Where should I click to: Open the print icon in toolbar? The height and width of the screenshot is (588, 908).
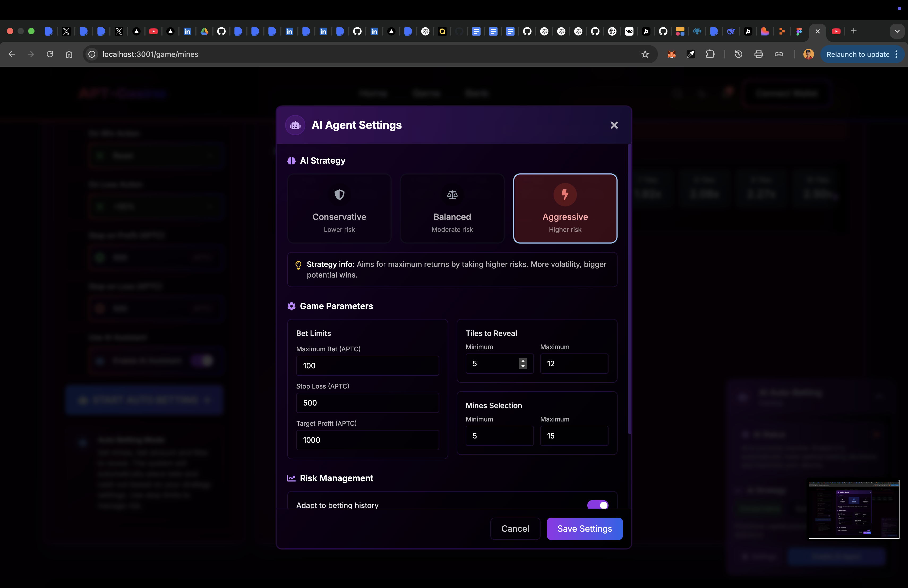coord(759,54)
